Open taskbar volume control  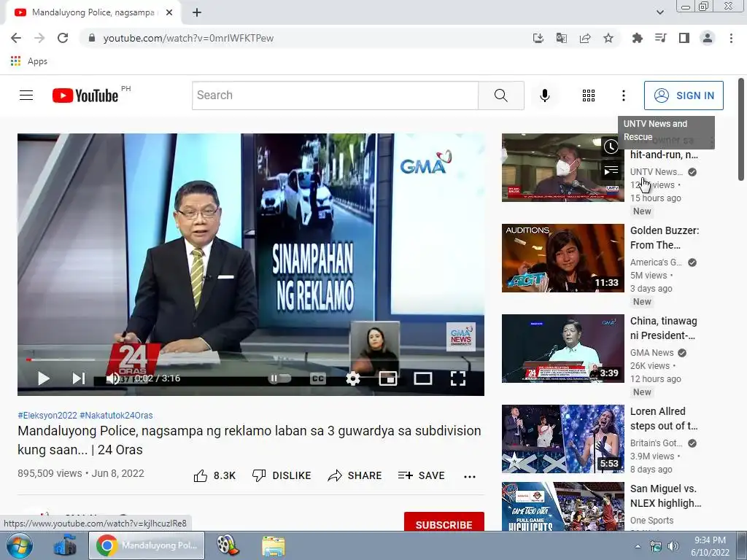[x=673, y=546]
